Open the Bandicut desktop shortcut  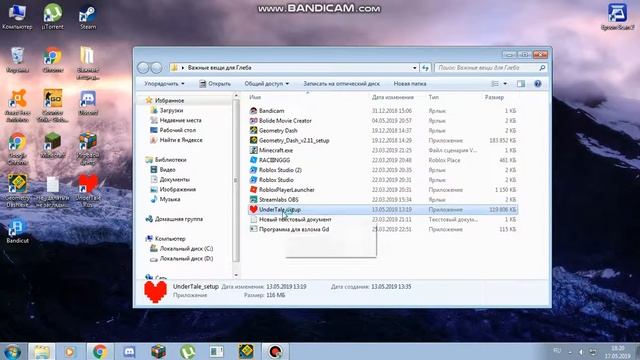coord(17,231)
